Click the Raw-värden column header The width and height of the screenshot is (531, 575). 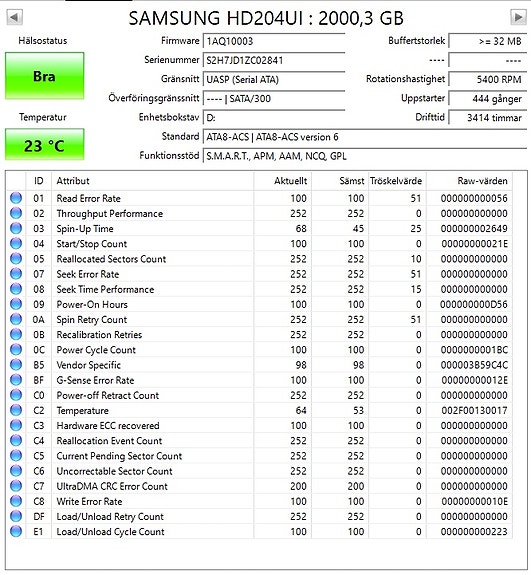(x=469, y=181)
